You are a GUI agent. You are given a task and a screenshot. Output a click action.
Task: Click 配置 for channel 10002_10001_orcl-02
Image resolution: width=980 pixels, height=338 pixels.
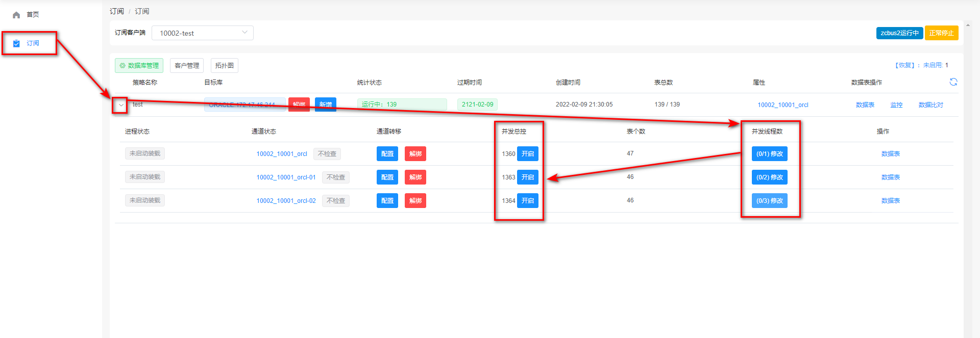click(387, 201)
